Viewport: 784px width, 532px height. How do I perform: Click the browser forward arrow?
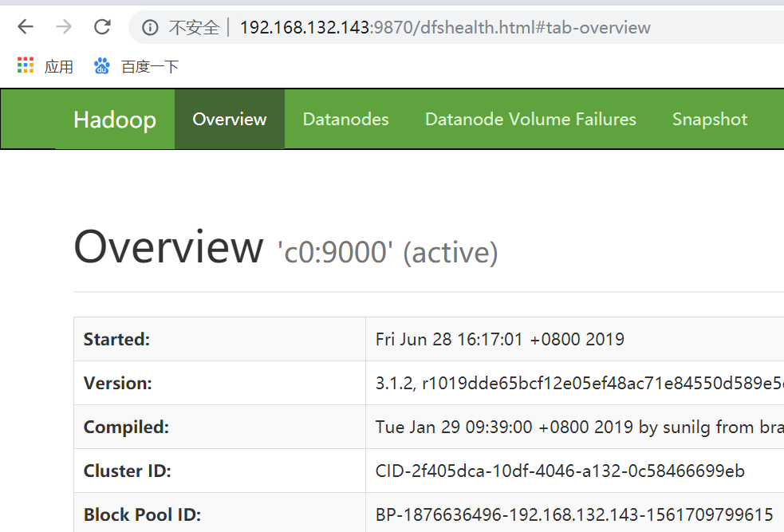tap(64, 26)
